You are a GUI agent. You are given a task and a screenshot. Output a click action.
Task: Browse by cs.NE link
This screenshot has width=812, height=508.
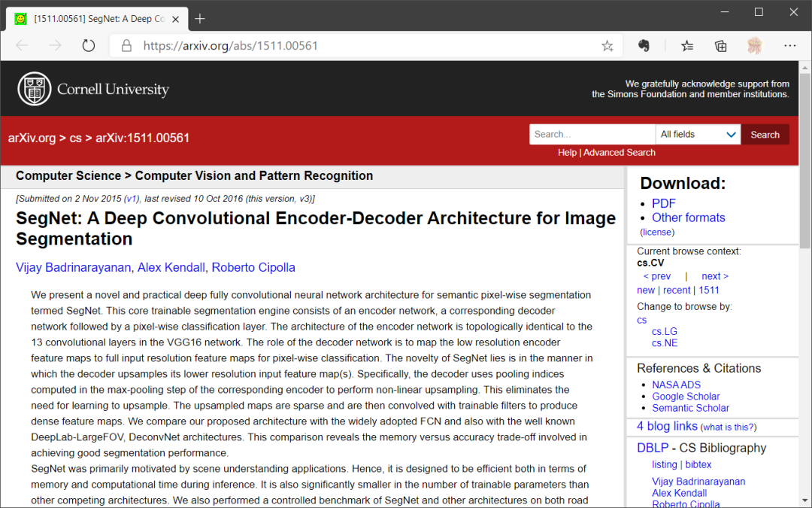pos(665,343)
